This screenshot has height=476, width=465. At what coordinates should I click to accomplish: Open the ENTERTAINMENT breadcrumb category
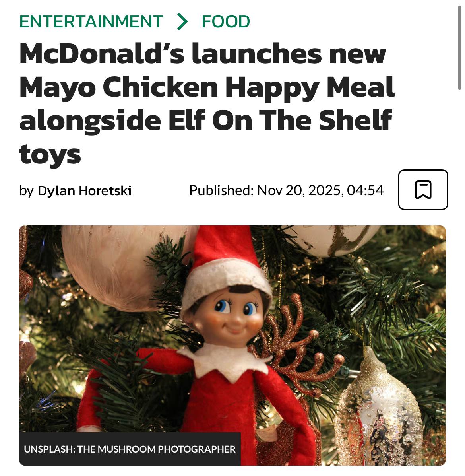(91, 21)
